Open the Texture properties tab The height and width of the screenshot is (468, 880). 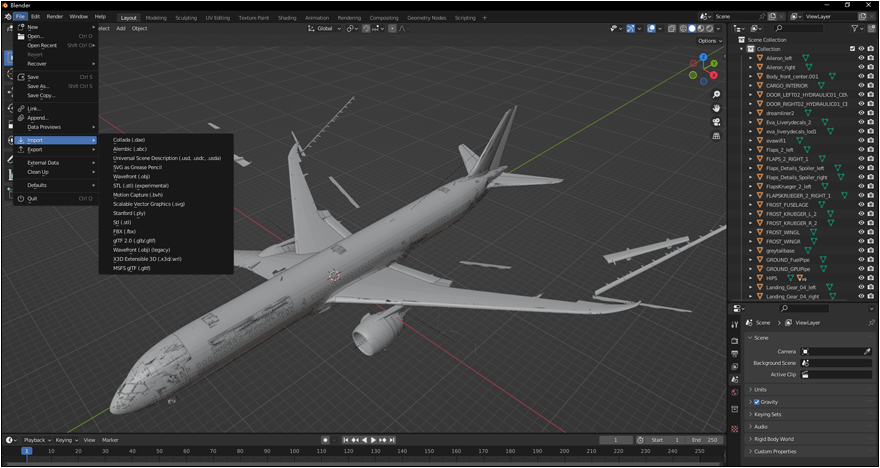coord(735,429)
